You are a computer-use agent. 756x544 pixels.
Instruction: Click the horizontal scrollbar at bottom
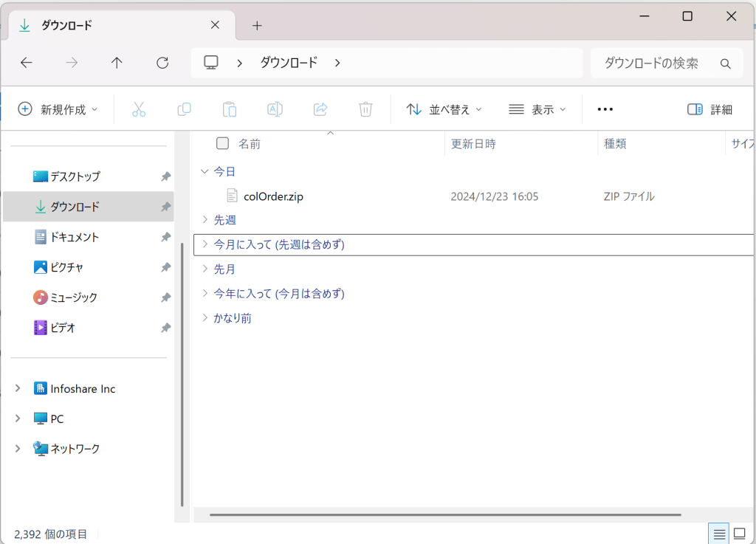(444, 514)
